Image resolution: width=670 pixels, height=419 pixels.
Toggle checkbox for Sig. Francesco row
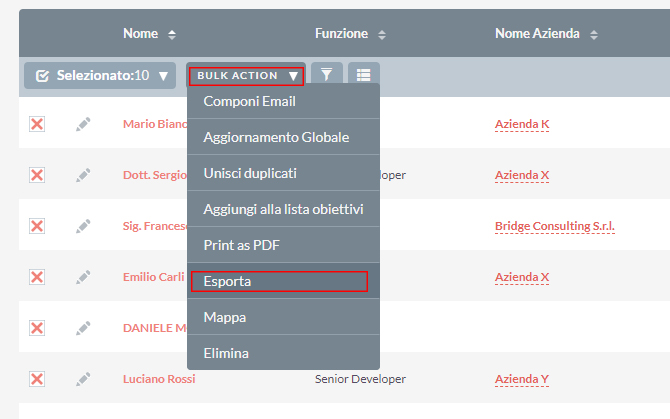click(37, 226)
